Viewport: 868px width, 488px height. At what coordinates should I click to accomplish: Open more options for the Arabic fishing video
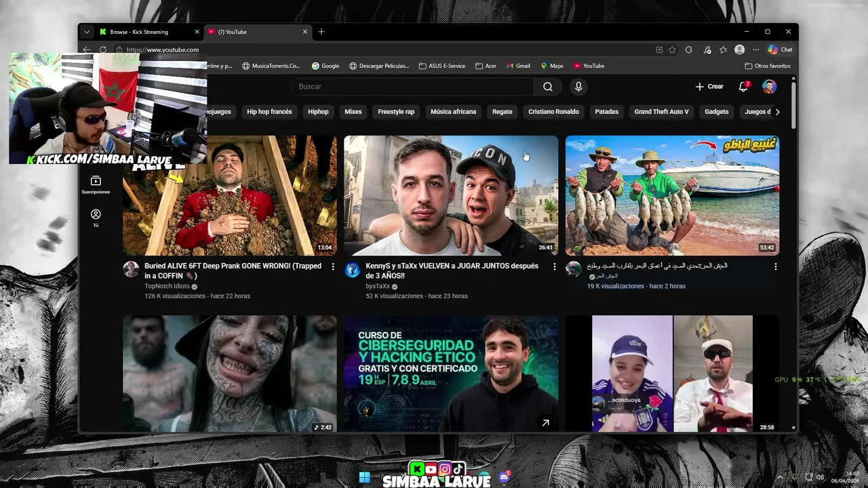pos(776,267)
